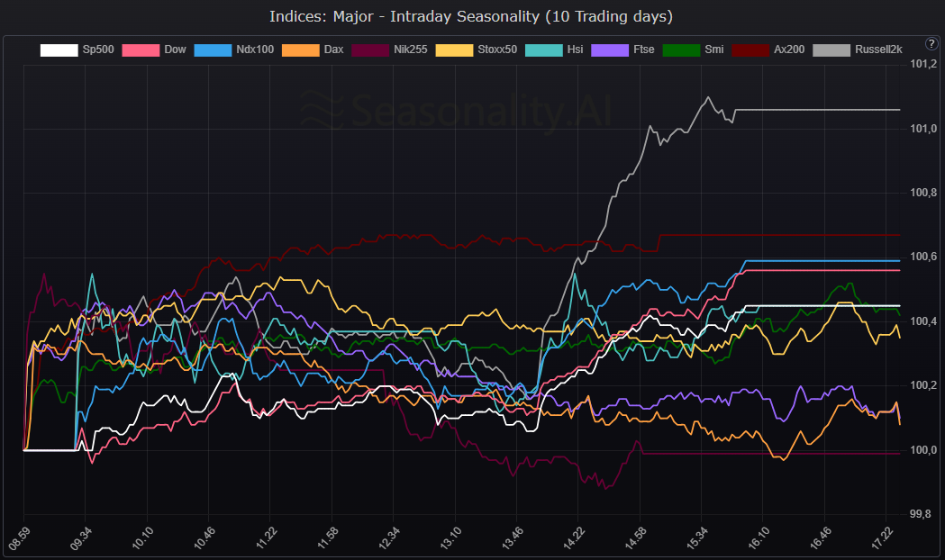Click the 100,4 y-axis value
The width and height of the screenshot is (945, 560).
coord(922,321)
